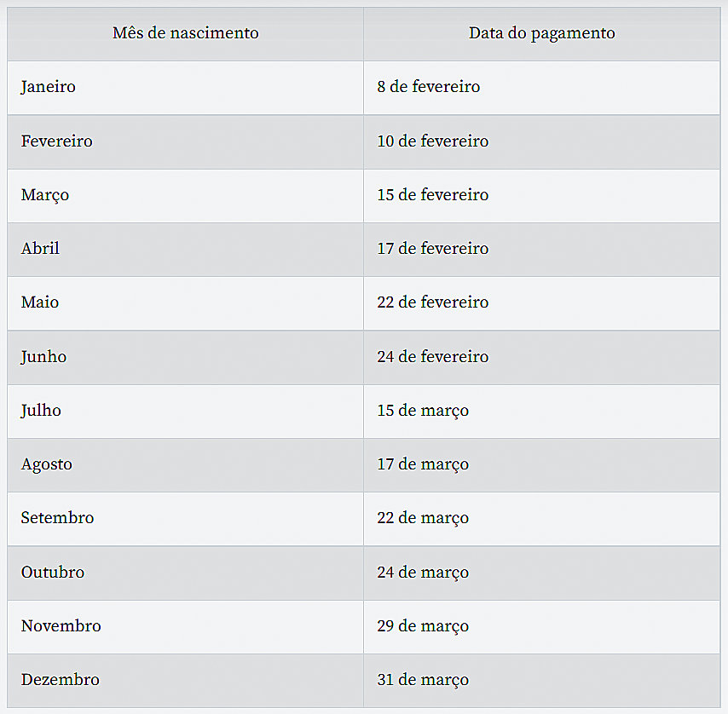The width and height of the screenshot is (728, 714).
Task: Select the Novembro month cell
Action: click(61, 626)
